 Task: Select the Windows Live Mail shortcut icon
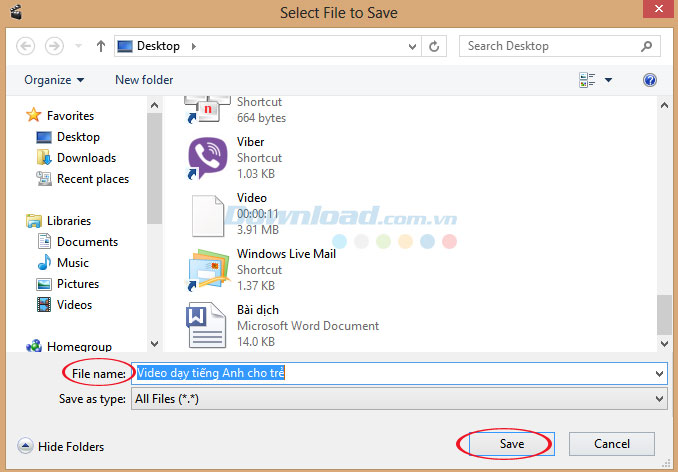pos(208,270)
